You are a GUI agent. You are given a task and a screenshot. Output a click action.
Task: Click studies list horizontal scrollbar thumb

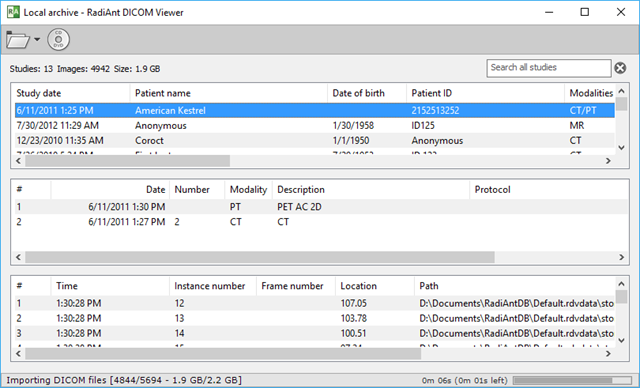[x=127, y=161]
